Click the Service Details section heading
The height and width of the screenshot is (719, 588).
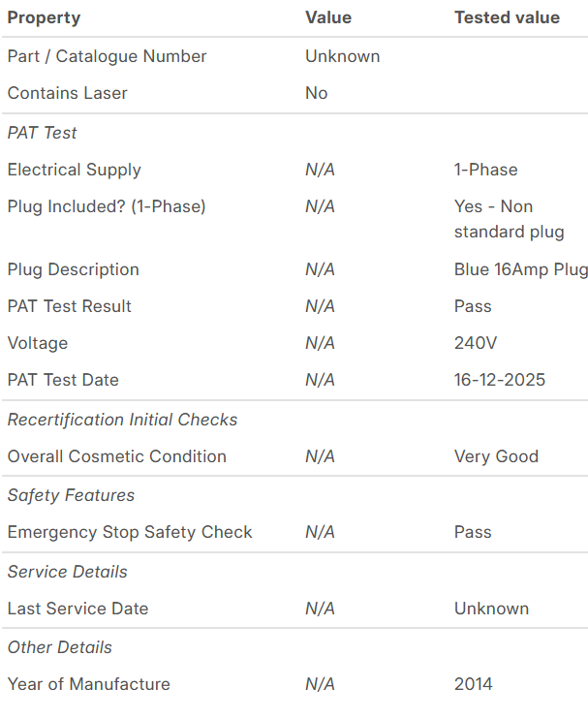point(68,572)
